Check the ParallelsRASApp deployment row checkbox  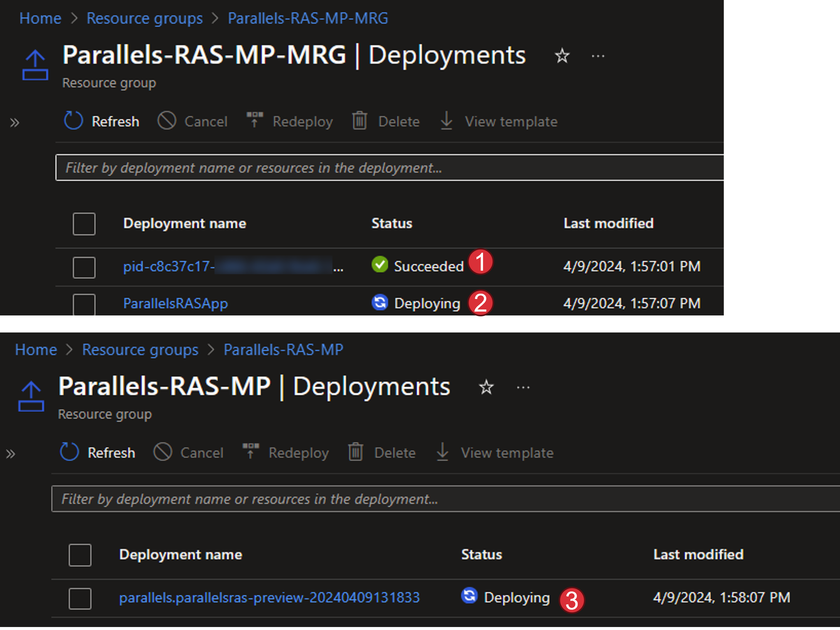pos(84,304)
